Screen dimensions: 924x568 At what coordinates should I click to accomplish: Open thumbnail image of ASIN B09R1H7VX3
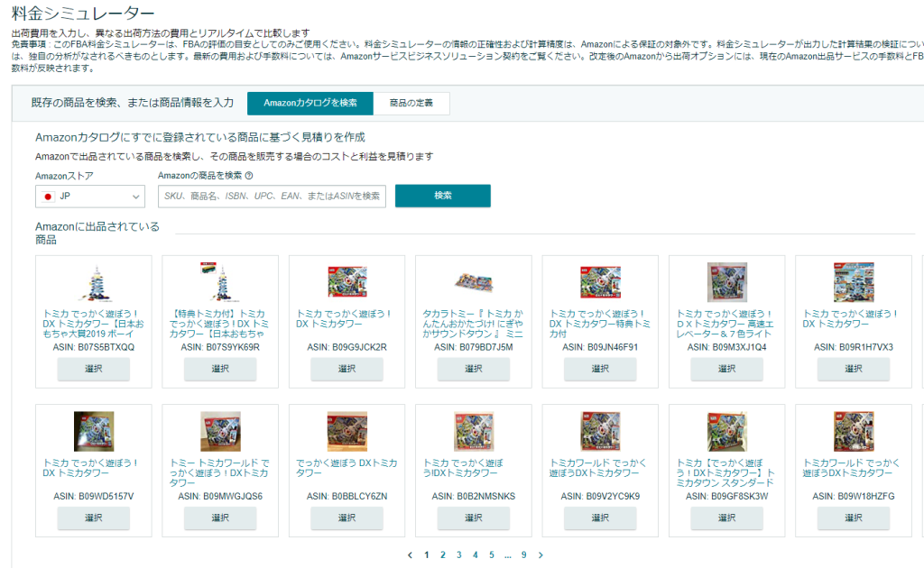854,282
